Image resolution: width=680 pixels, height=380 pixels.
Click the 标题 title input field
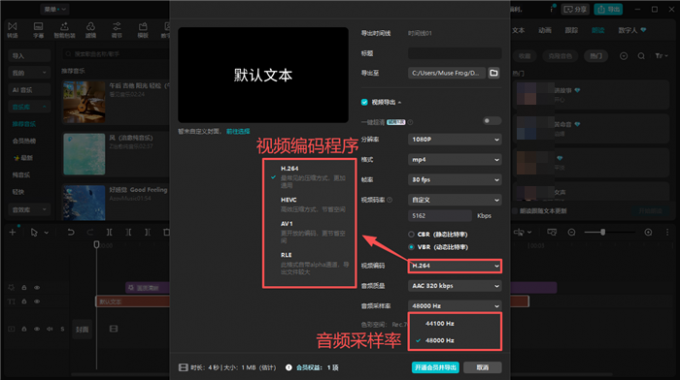[x=454, y=53]
